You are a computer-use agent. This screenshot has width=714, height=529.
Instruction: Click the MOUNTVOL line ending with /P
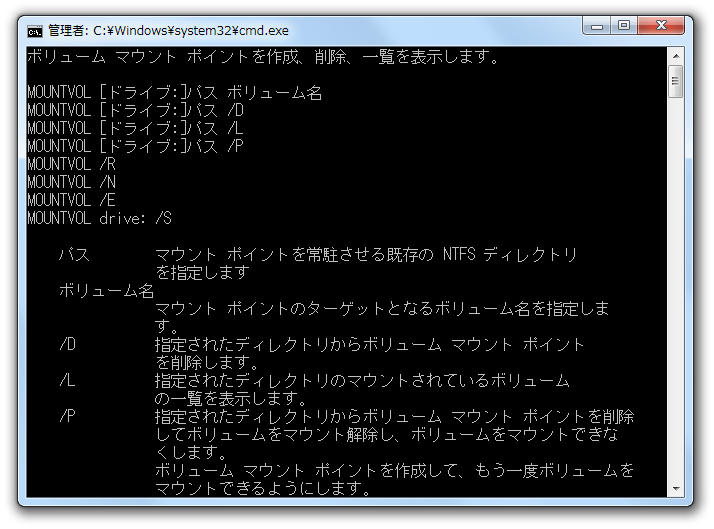135,147
